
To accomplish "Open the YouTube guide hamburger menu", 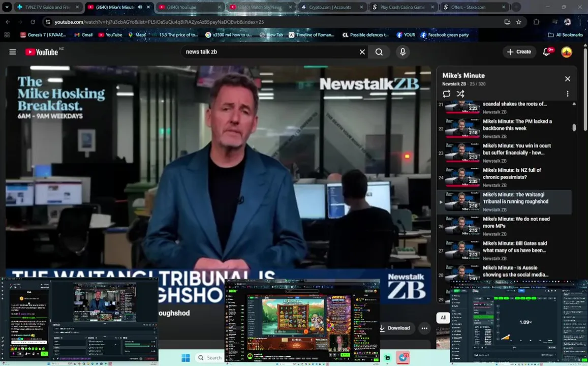I will (12, 52).
